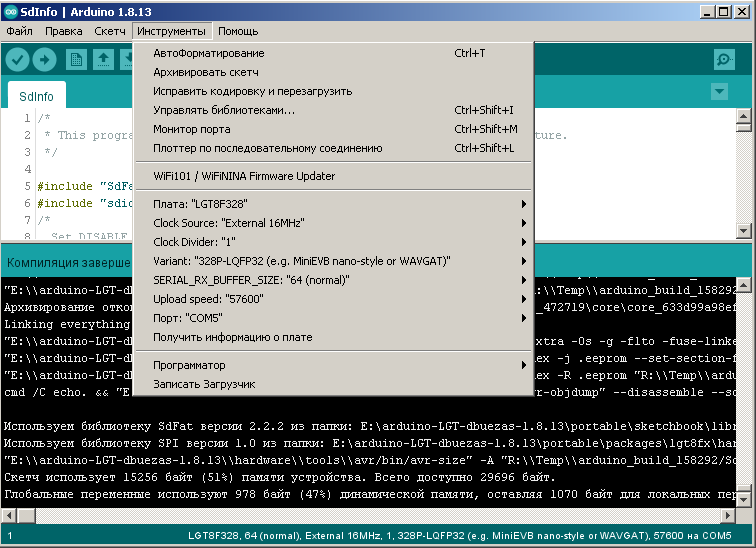The image size is (756, 548).
Task: Click editor scrollbar down arrow
Action: point(743,231)
